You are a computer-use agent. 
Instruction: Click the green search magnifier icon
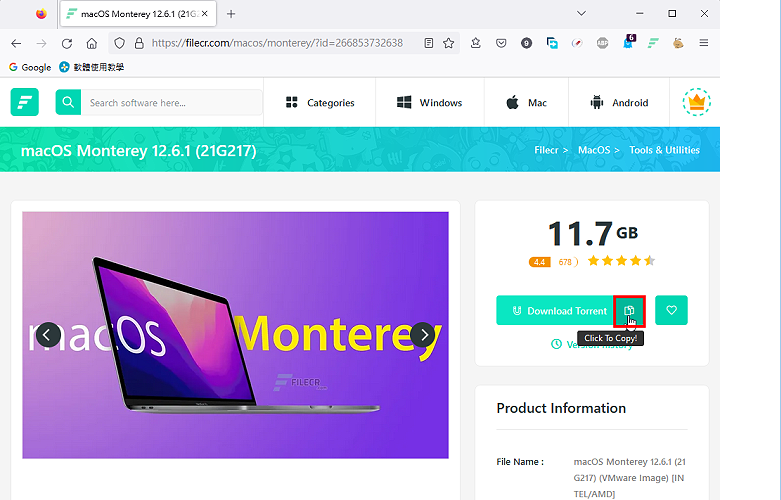click(x=68, y=102)
